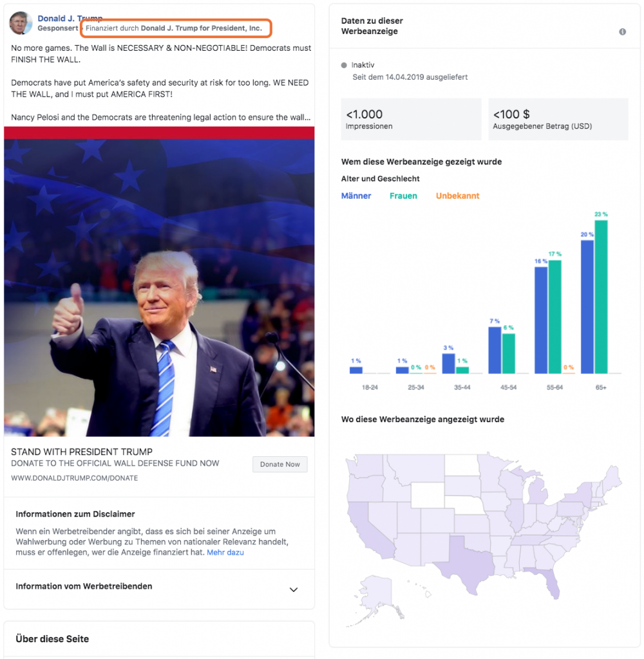Click the Finanziert durch Donald J. Trump for President disclaimer
644x659 pixels.
174,28
